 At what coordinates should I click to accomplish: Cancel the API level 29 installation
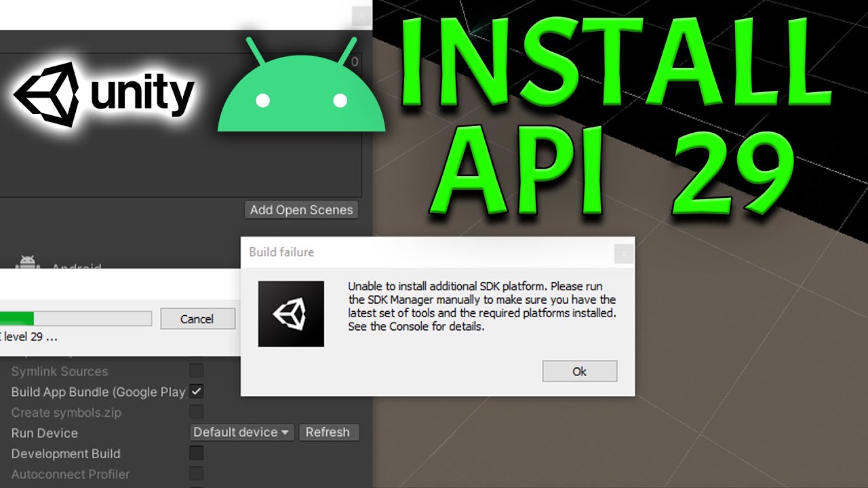pos(197,319)
